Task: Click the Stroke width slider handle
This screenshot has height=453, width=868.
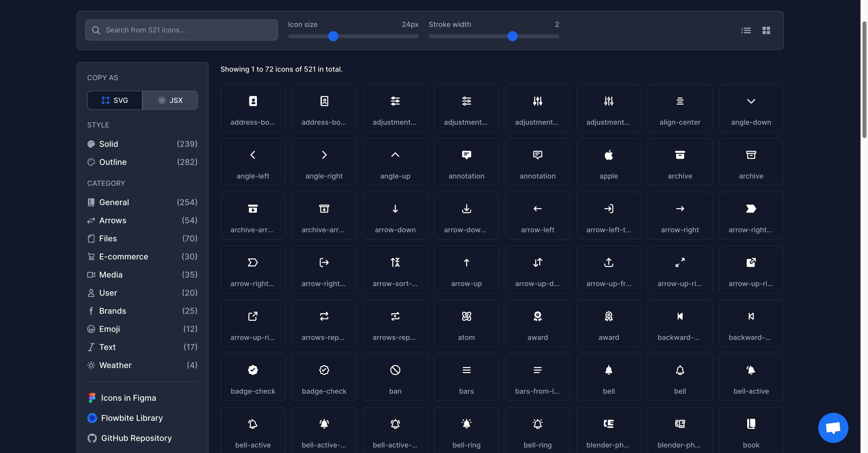Action: tap(512, 36)
